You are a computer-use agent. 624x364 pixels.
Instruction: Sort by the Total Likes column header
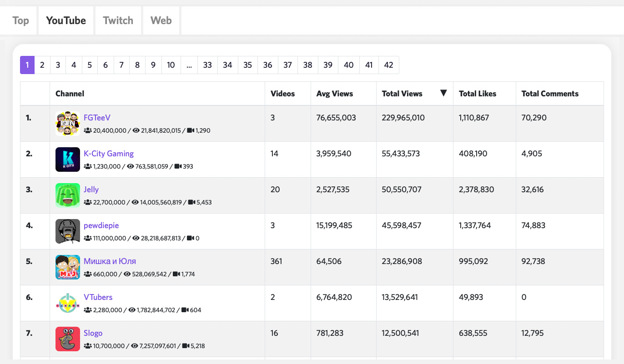[477, 94]
